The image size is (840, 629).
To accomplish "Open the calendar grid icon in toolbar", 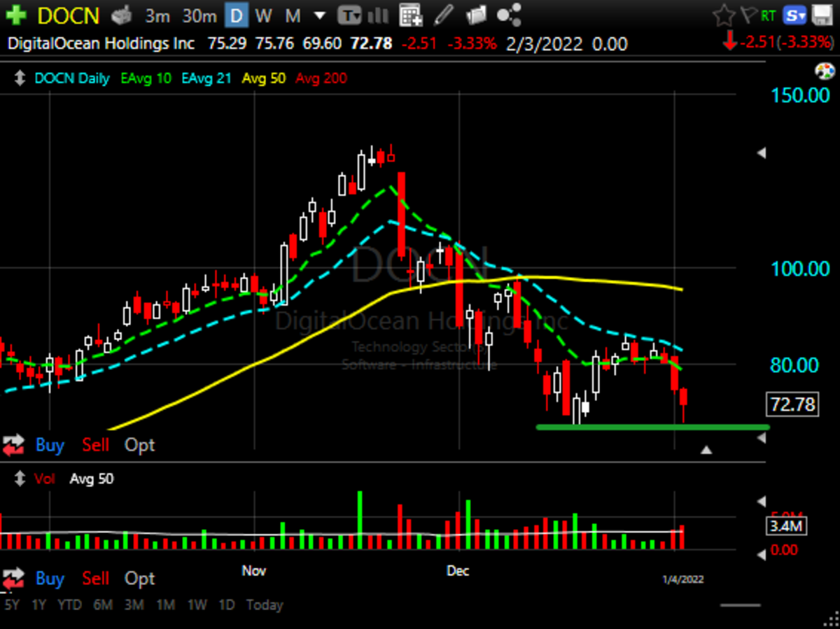I will (411, 15).
